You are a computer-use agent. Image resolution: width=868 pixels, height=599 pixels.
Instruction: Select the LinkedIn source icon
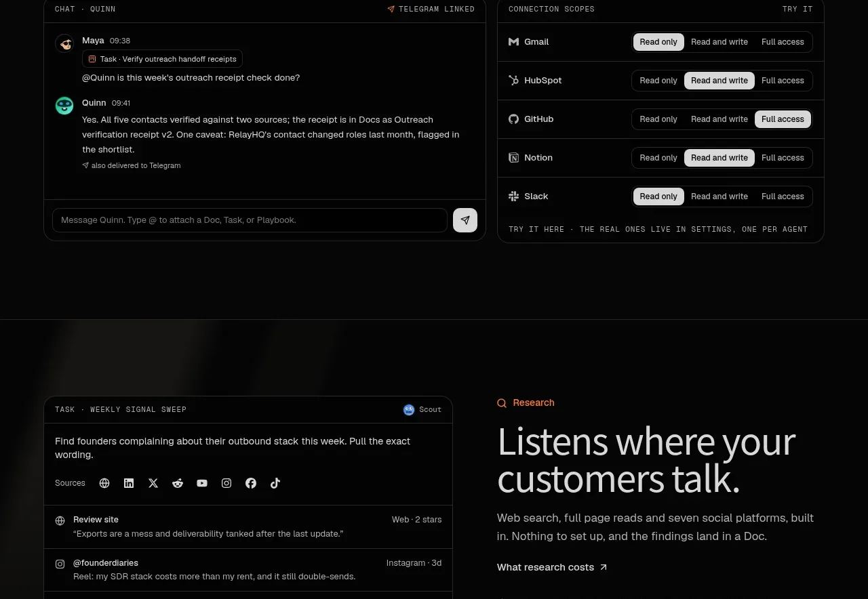click(129, 483)
